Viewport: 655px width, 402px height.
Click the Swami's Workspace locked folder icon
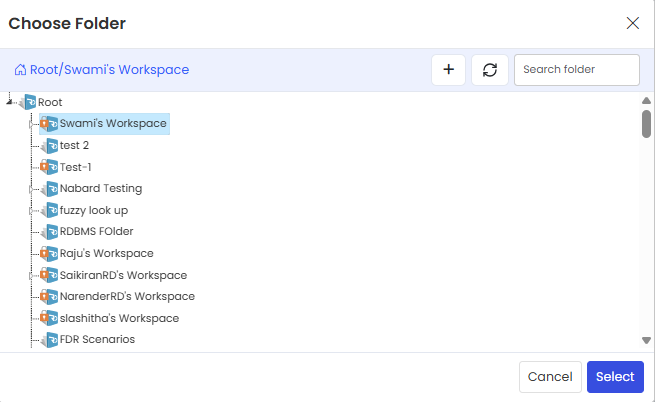pyautogui.click(x=49, y=124)
